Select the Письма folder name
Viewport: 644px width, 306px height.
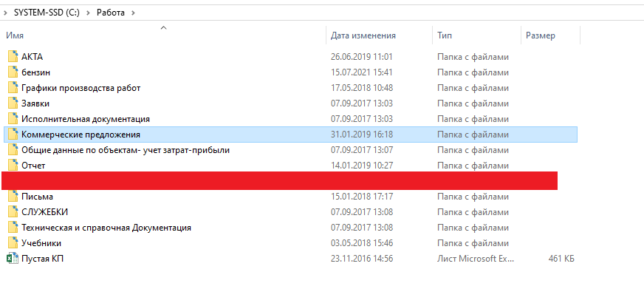point(38,197)
